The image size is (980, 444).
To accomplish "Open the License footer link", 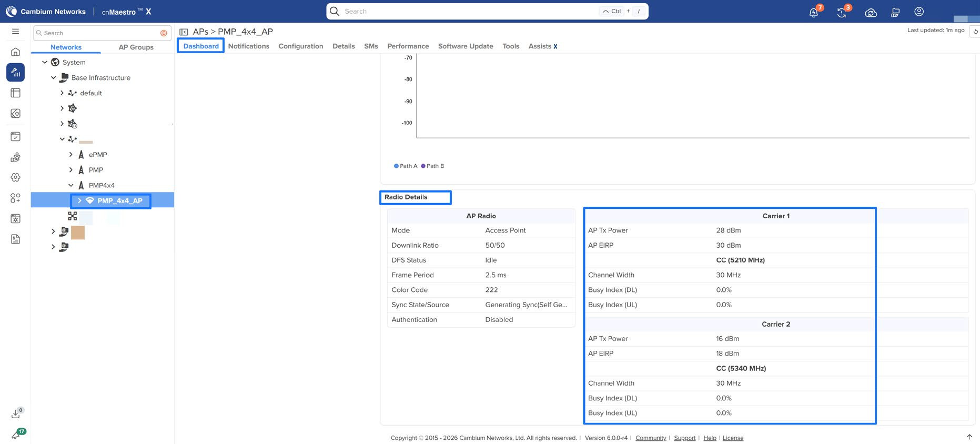I will click(733, 438).
